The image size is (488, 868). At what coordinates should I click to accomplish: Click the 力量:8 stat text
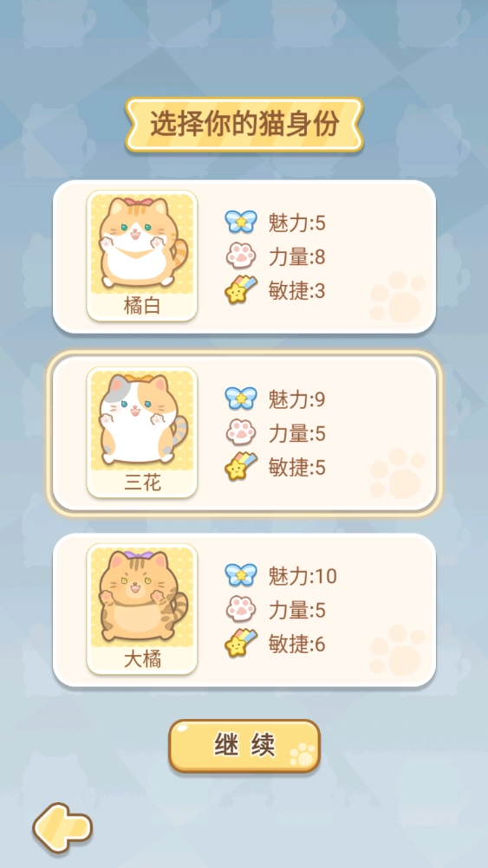click(x=297, y=257)
